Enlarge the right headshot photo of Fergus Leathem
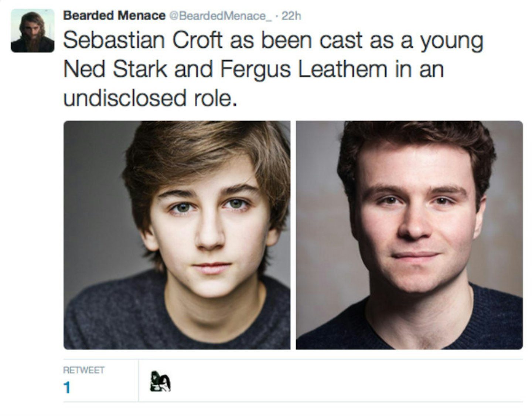Viewport: 532px width, 416px height. pos(409,235)
